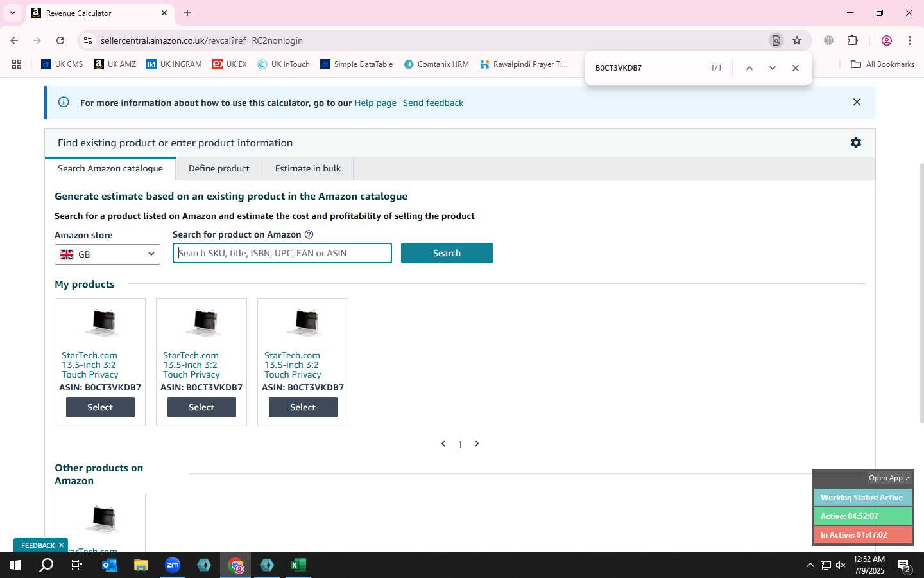
Task: Open Chrome extensions puzzle icon
Action: coord(853,40)
